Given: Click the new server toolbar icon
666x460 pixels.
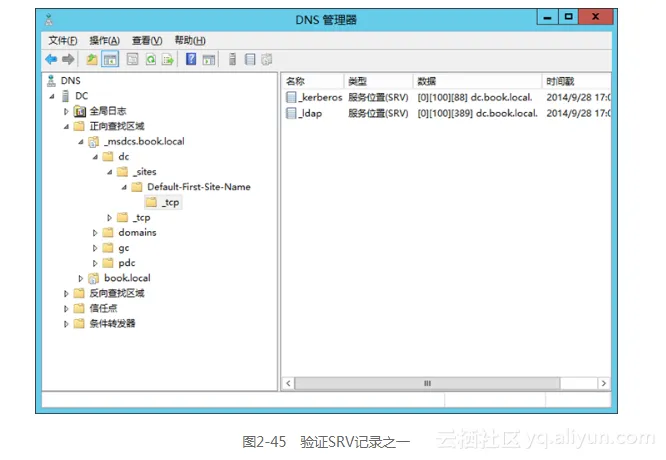Looking at the screenshot, I should coord(232,59).
